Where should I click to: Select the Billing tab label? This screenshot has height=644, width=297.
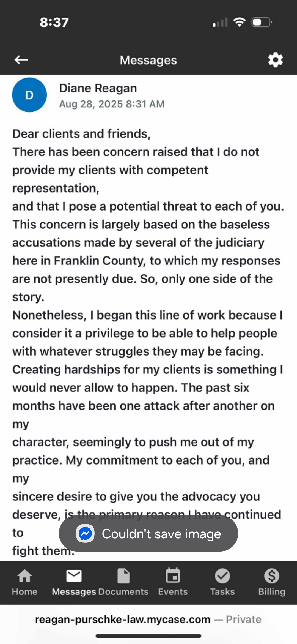point(272,592)
